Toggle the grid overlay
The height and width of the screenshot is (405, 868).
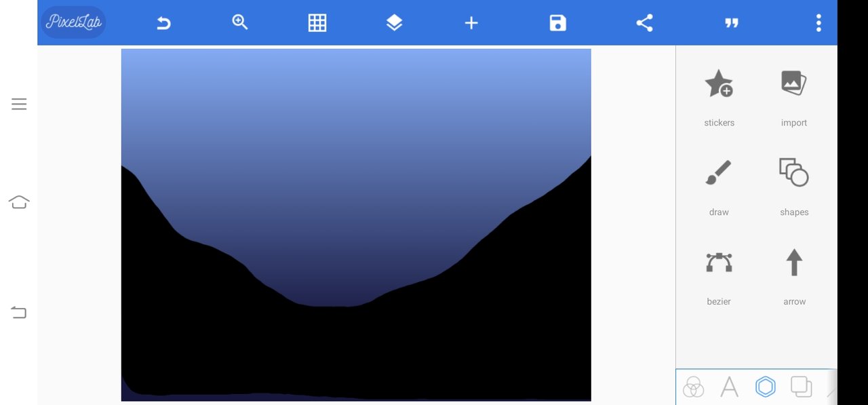click(317, 23)
